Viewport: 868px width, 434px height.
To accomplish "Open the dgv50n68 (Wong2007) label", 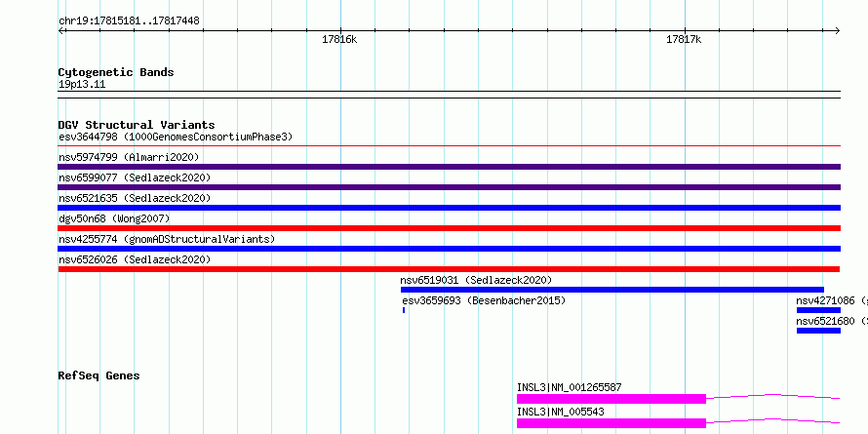I will coord(114,218).
